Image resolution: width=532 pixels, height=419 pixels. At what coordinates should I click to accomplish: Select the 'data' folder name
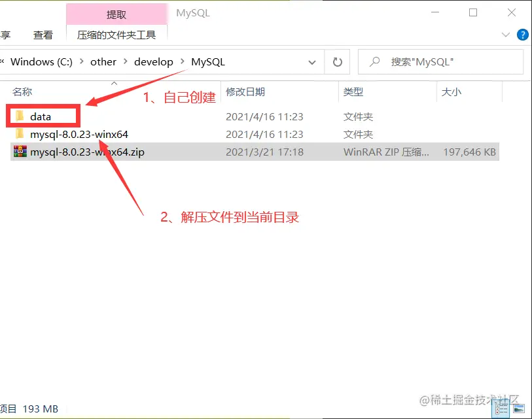click(41, 116)
